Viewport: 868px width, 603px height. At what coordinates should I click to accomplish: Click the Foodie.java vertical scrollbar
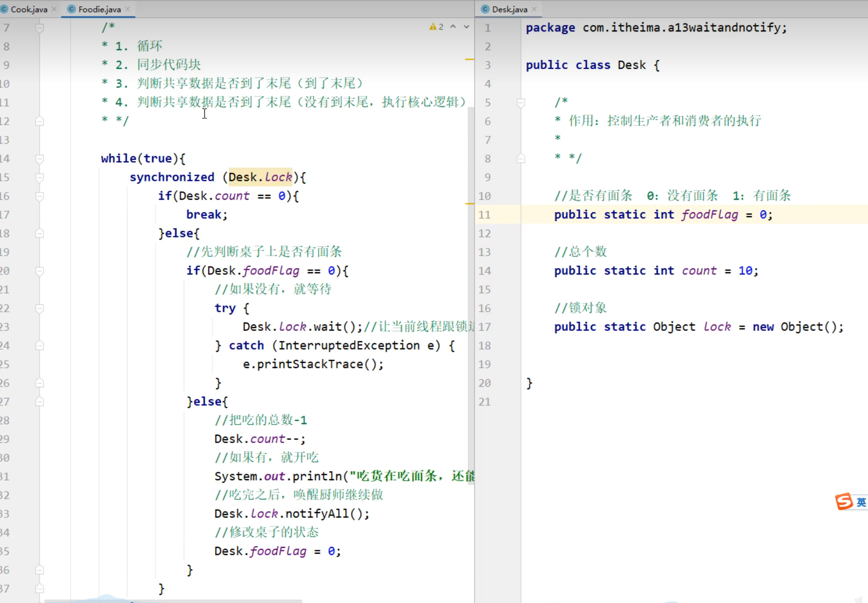[x=471, y=290]
